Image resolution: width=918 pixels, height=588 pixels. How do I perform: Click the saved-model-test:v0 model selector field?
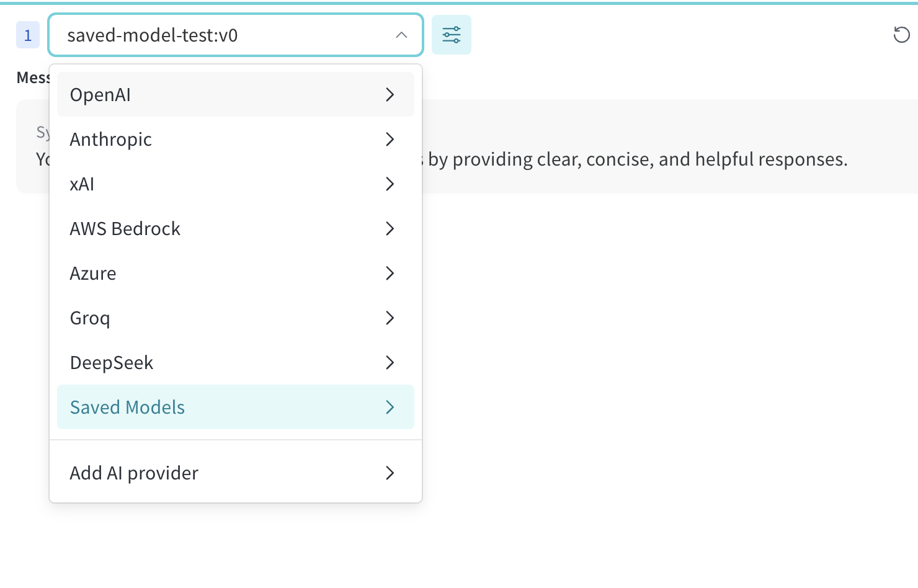coord(236,35)
